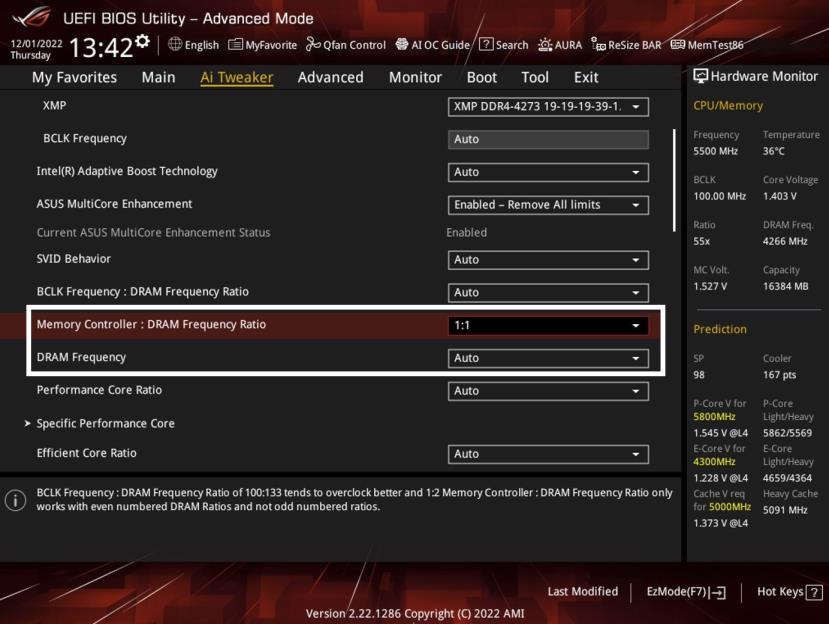Click the DRAM Frequency label

(81, 357)
